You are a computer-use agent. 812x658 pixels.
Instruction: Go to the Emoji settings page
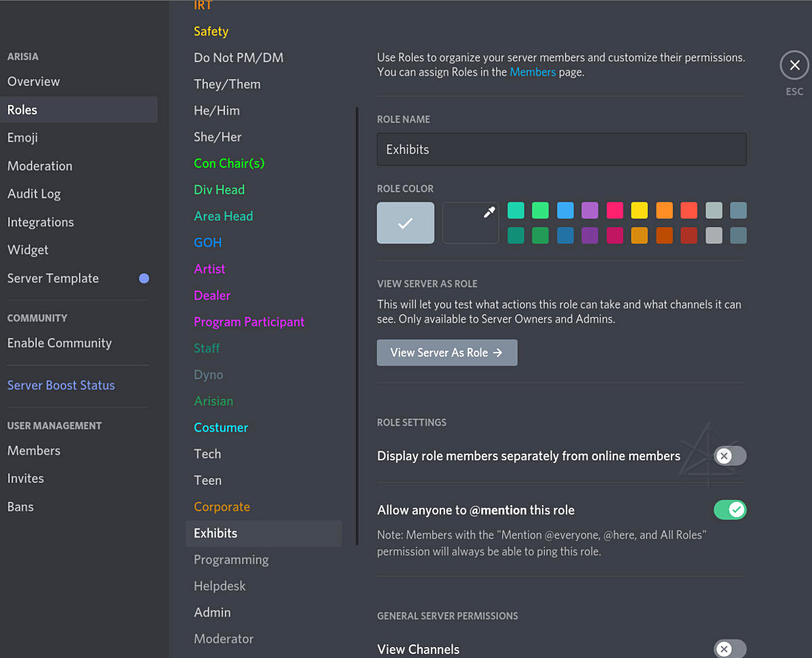tap(22, 138)
